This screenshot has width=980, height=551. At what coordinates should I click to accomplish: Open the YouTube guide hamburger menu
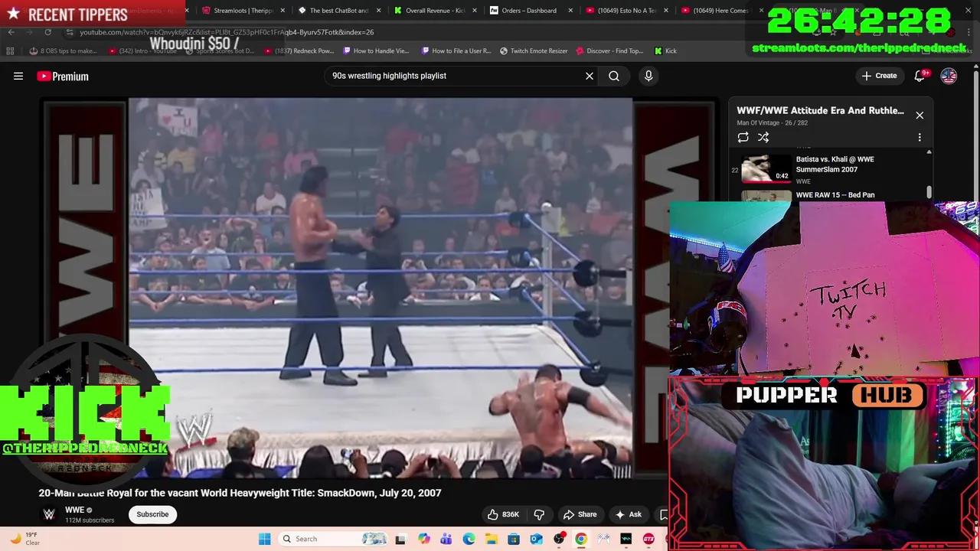pyautogui.click(x=18, y=76)
